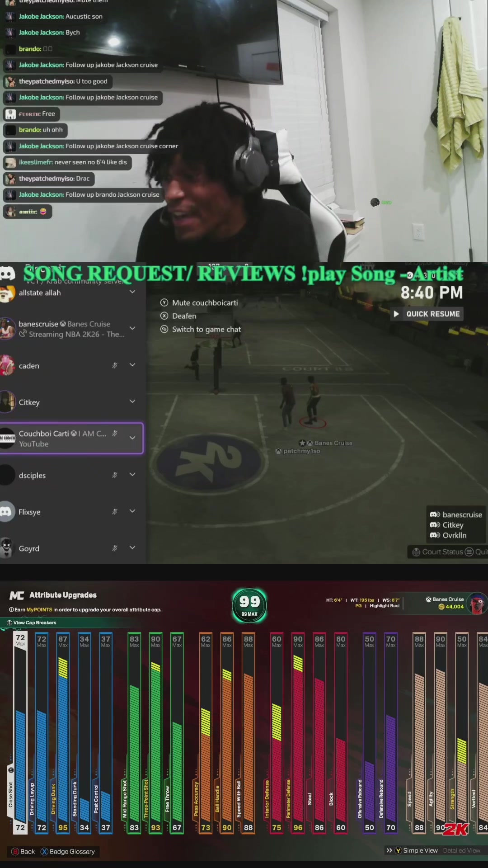
Task: Expand Citkey's chevron
Action: [x=132, y=401]
